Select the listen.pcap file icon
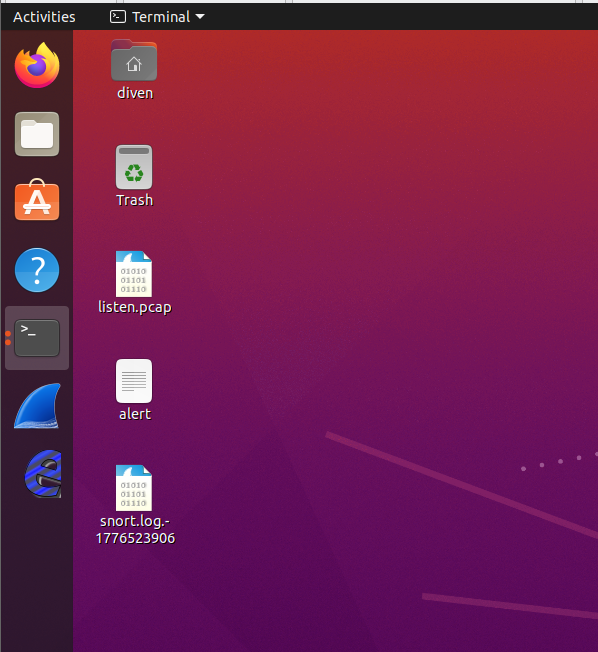 pos(134,274)
